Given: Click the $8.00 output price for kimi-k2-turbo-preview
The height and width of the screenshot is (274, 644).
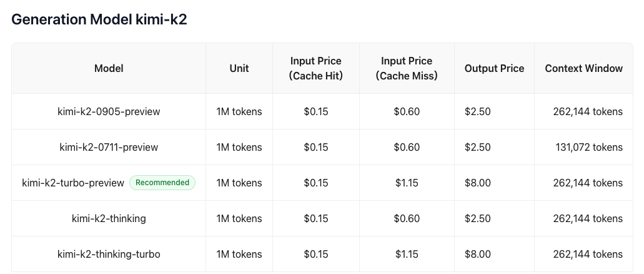Looking at the screenshot, I should tap(478, 183).
